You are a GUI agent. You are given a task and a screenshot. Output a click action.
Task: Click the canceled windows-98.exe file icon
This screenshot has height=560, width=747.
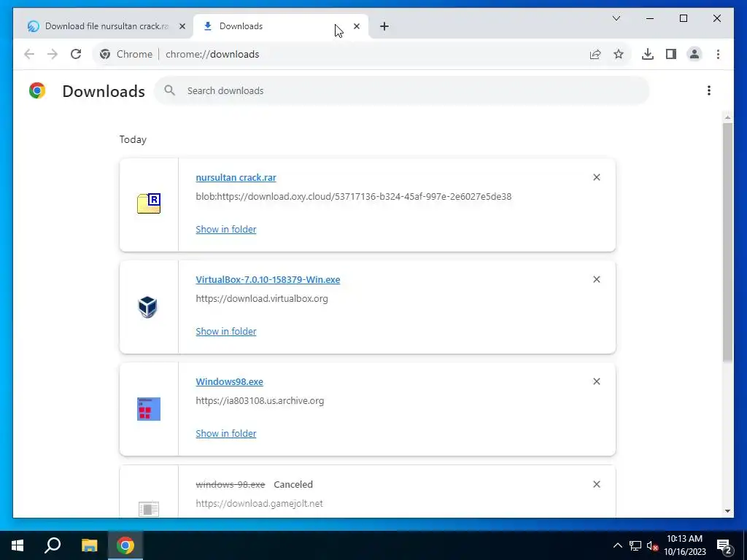tap(149, 509)
